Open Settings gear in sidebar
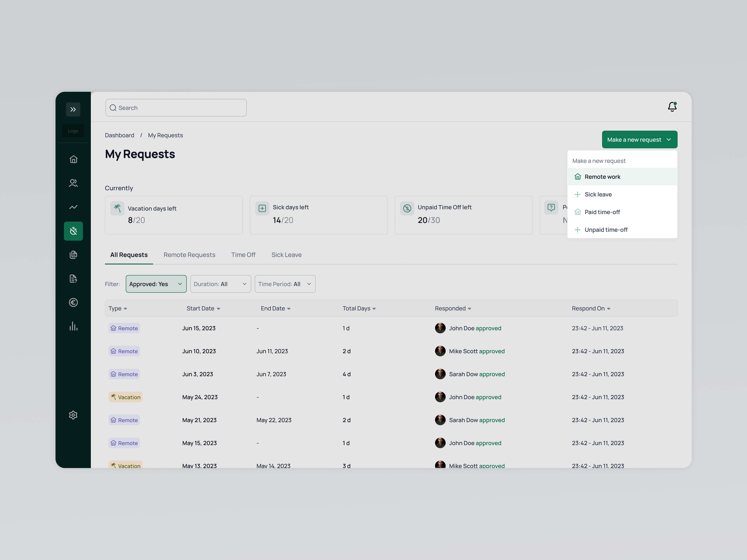This screenshot has width=747, height=560. point(73,415)
